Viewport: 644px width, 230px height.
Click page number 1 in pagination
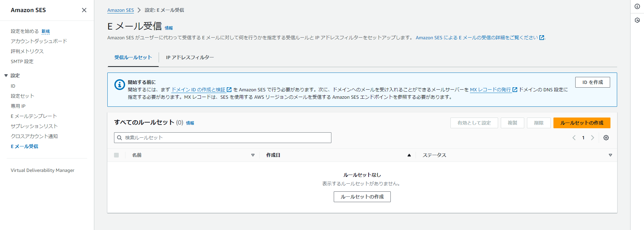pos(583,138)
